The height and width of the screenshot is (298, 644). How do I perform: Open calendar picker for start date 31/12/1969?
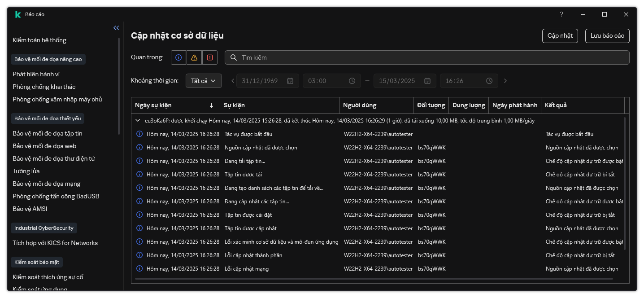coord(290,81)
